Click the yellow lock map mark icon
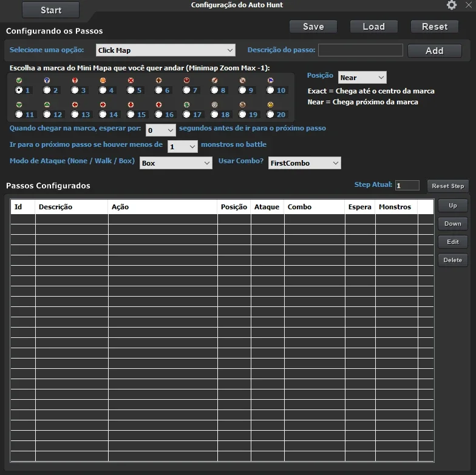 (x=271, y=104)
